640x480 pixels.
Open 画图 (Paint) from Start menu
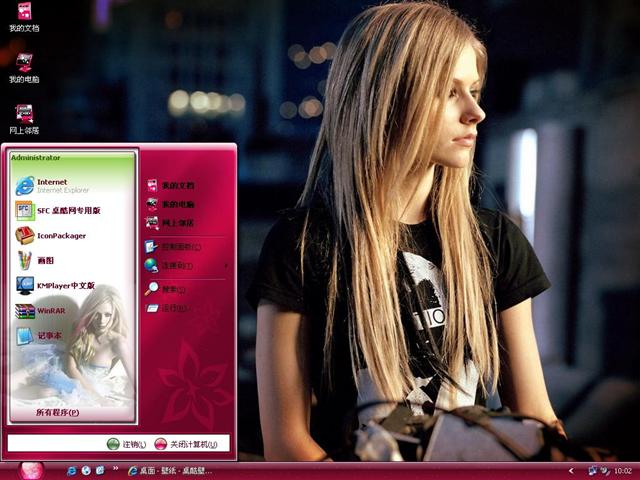(35, 260)
